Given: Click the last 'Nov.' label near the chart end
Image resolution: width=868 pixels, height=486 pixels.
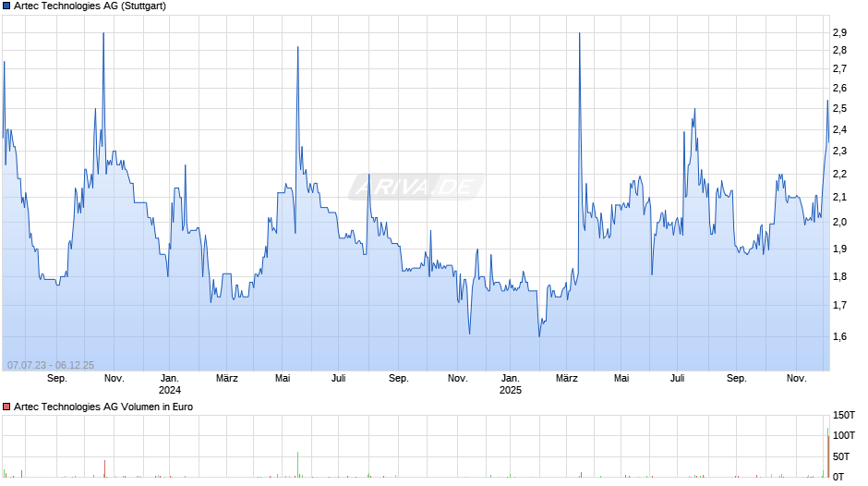Looking at the screenshot, I should click(x=797, y=379).
